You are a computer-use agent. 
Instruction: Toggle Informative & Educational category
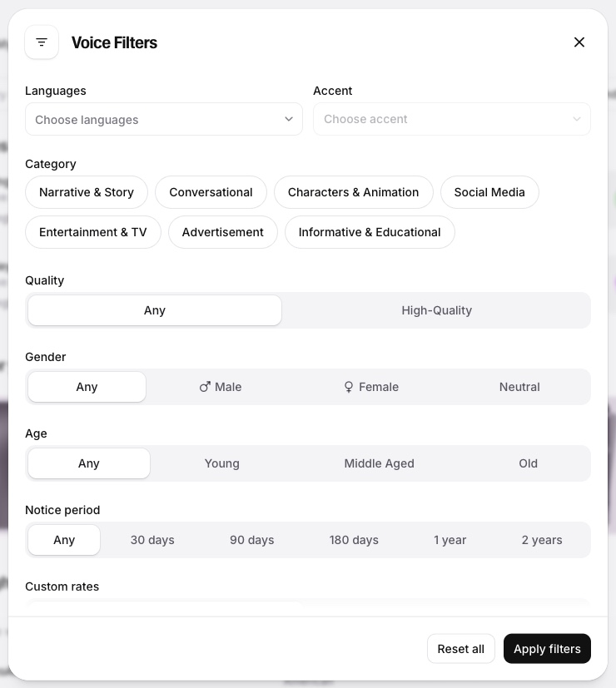(x=370, y=232)
